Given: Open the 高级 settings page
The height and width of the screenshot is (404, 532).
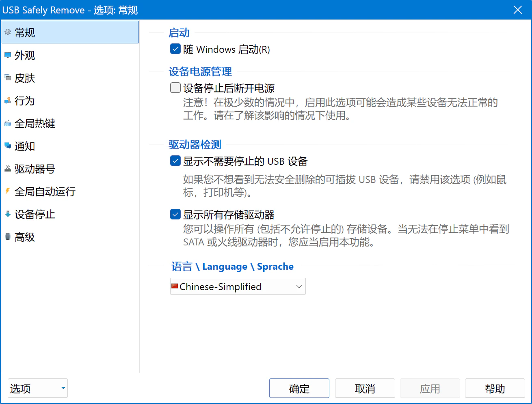Looking at the screenshot, I should [x=70, y=237].
